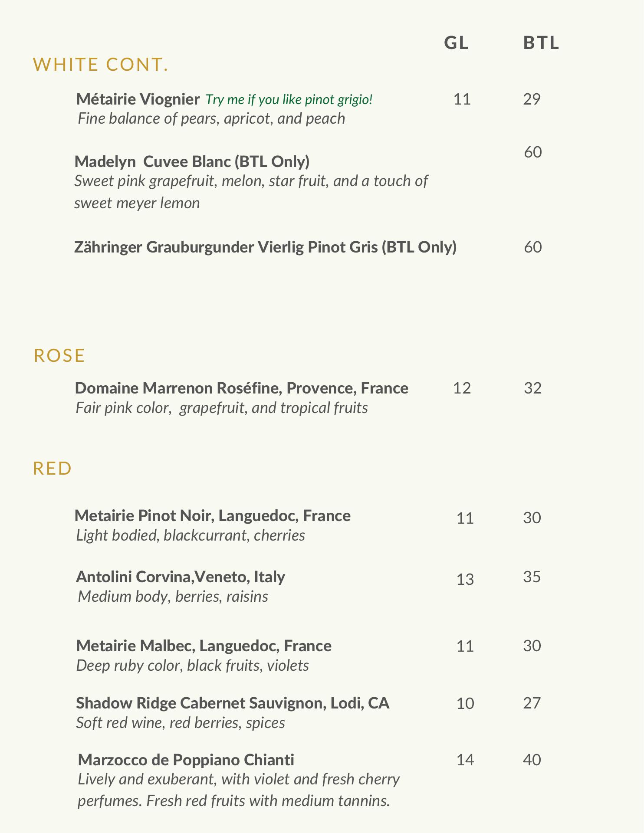The image size is (644, 833).
Task: Select Antolini Corvina, Veneto, Italy entry
Action: (x=180, y=577)
